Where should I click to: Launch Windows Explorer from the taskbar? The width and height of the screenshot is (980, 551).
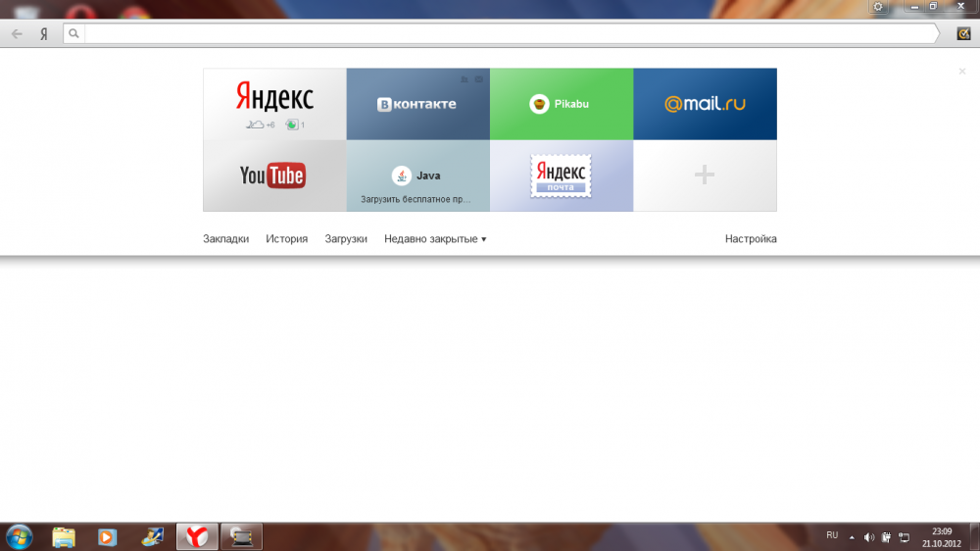[x=63, y=537]
